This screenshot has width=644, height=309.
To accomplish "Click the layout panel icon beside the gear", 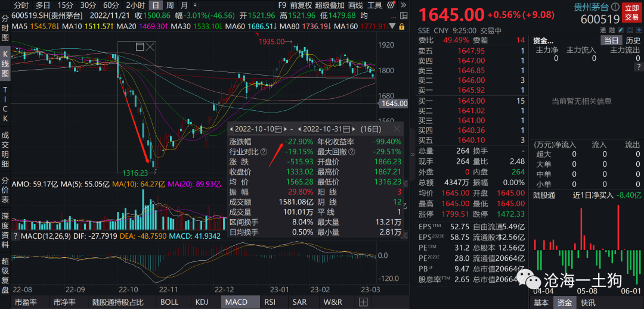I will pos(404,15).
